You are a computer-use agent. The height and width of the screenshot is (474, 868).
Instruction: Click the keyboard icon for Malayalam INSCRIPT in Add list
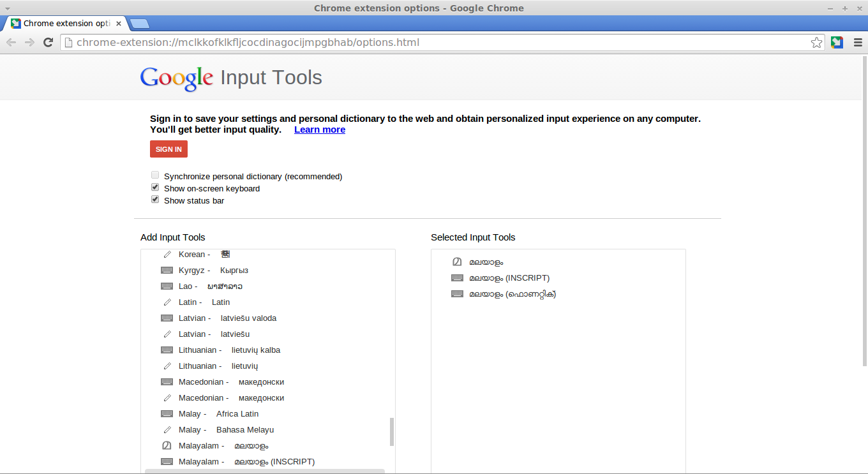167,462
